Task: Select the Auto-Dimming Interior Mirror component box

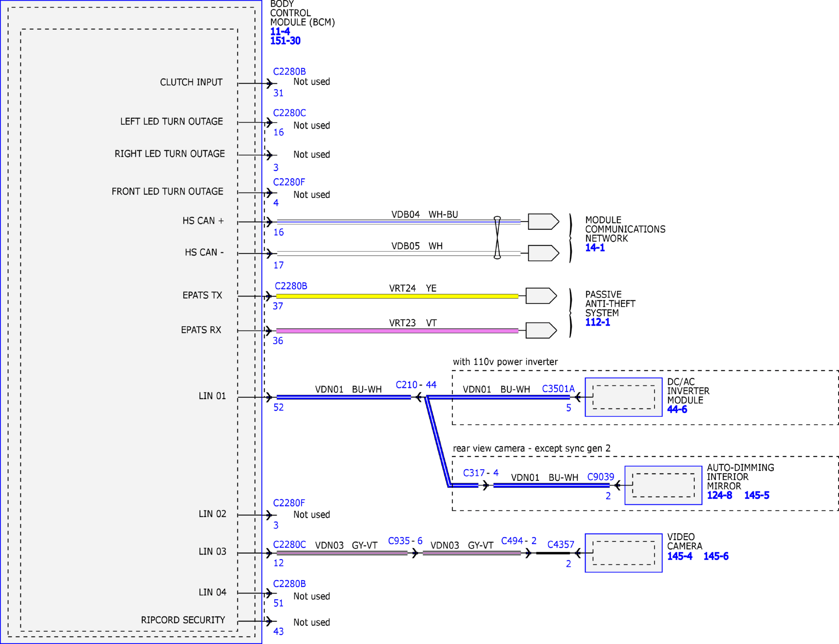Action: (663, 485)
